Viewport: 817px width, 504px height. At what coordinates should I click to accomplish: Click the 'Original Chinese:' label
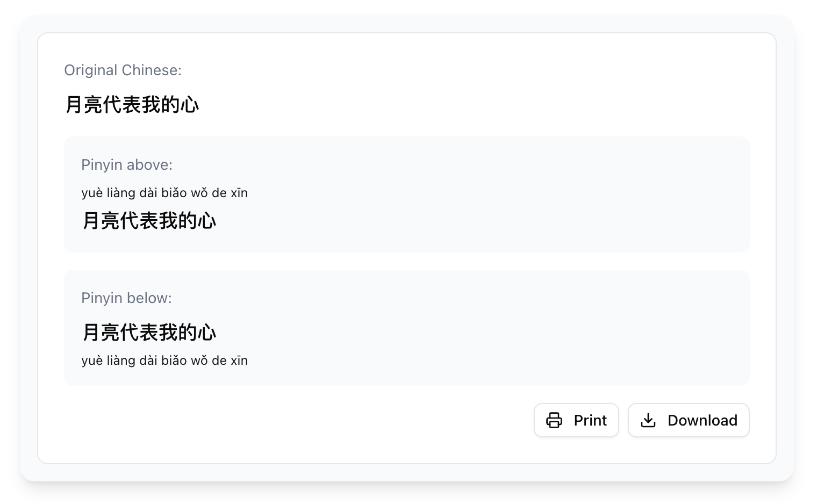pos(123,70)
